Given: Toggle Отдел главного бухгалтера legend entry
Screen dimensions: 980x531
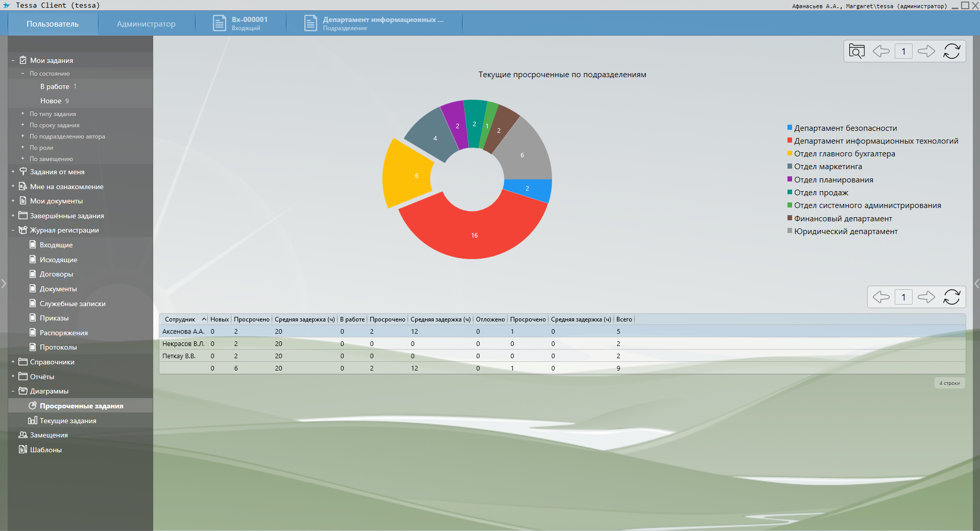Looking at the screenshot, I should pos(844,154).
